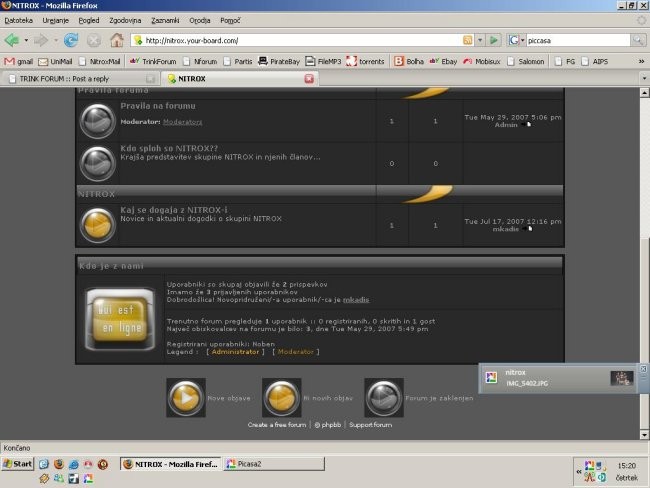The width and height of the screenshot is (650, 488).
Task: Click the IMG_5402.JPG thumbnail in the popup
Action: pos(622,377)
